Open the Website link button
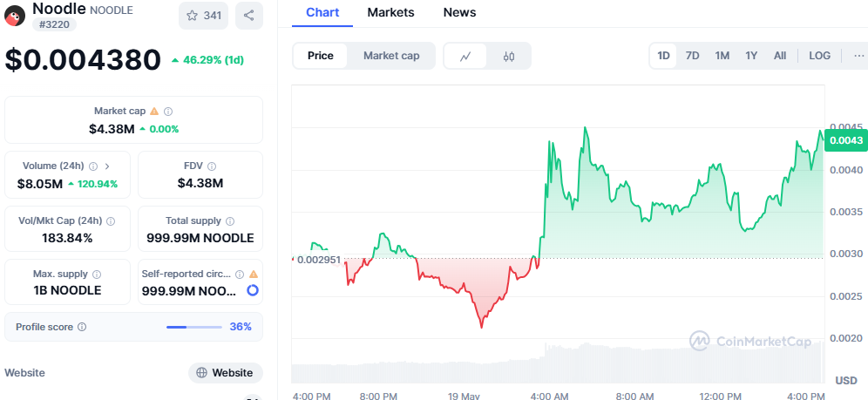Screen dimensions: 868x400 [226, 373]
